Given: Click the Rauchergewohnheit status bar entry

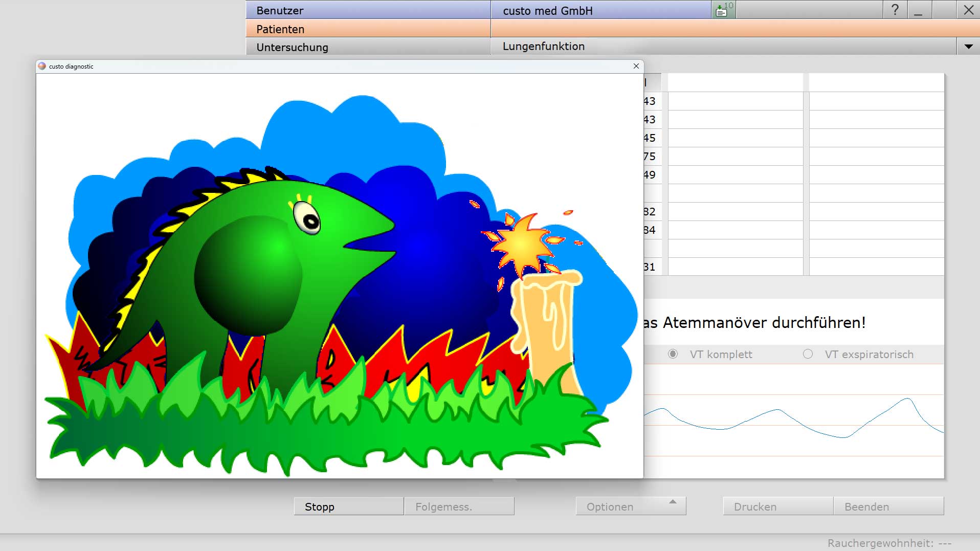Looking at the screenshot, I should tap(889, 543).
